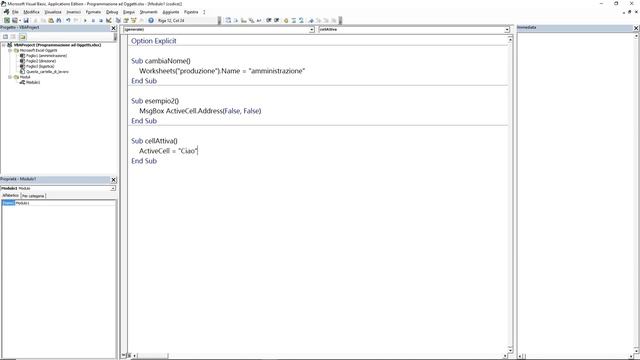Switch to the Per categoria properties tab
This screenshot has width=640, height=360.
pyautogui.click(x=33, y=196)
